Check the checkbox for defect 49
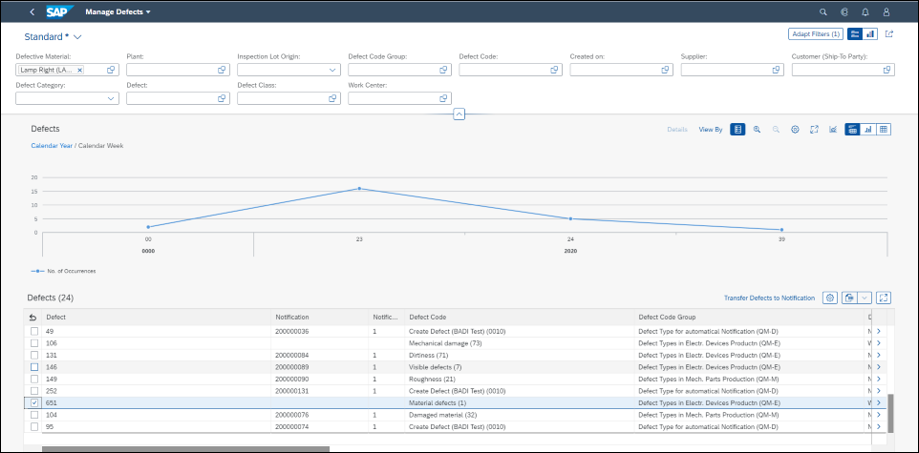This screenshot has height=453, width=919. pyautogui.click(x=35, y=331)
